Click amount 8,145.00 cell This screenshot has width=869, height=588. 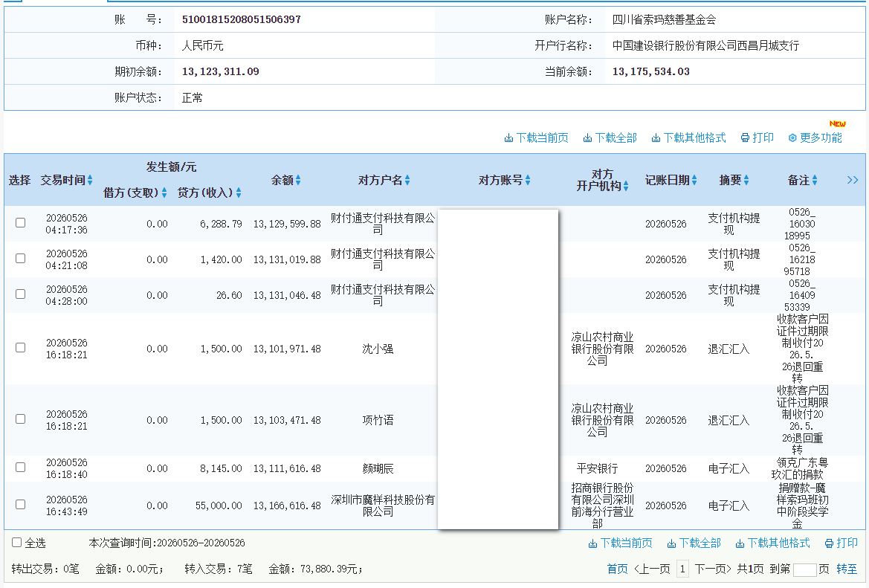pyautogui.click(x=221, y=468)
